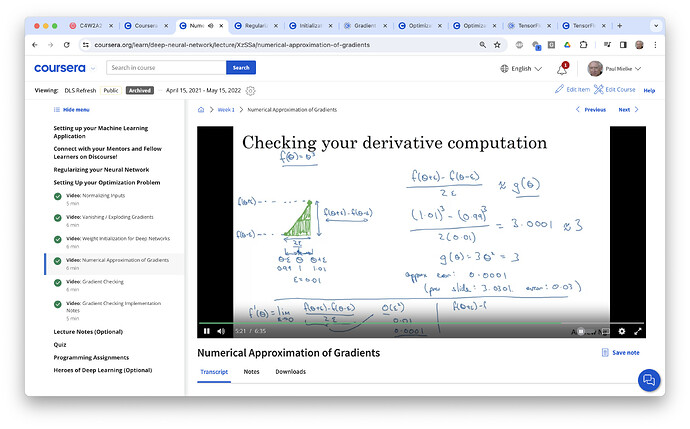This screenshot has width=690, height=429.
Task: Expand Quiz section
Action: pos(60,345)
